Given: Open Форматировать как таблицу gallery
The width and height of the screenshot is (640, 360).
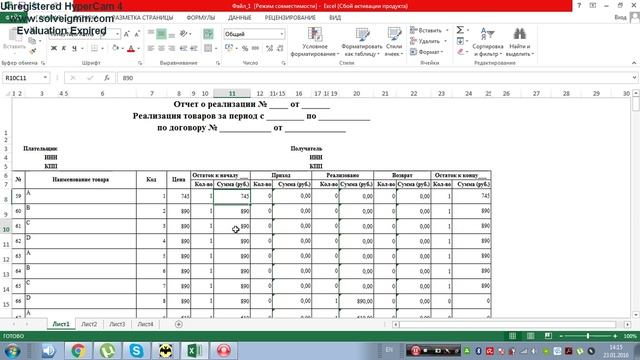Looking at the screenshot, I should (362, 42).
